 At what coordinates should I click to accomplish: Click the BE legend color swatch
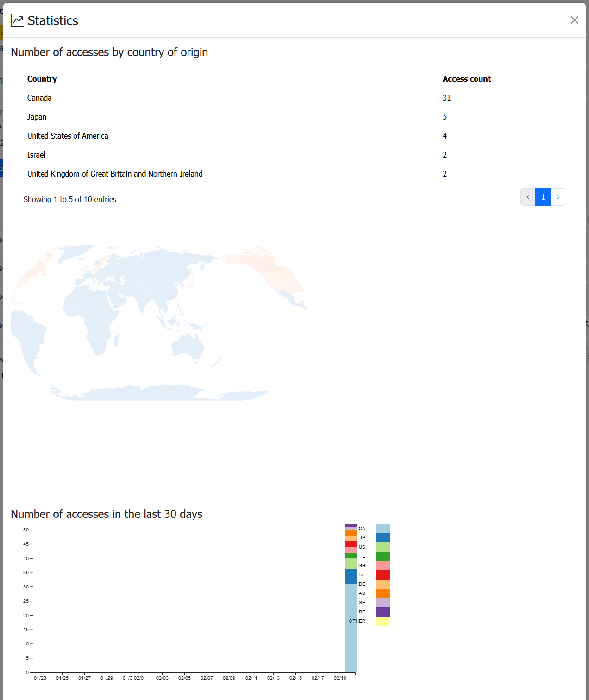tap(383, 612)
